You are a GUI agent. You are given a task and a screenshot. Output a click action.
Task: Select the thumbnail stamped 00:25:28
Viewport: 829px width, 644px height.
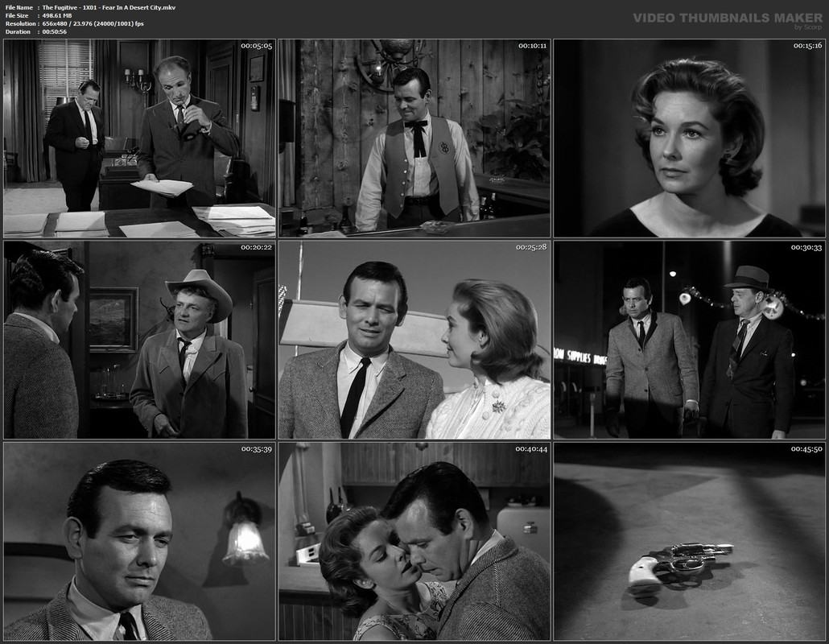[x=414, y=340]
